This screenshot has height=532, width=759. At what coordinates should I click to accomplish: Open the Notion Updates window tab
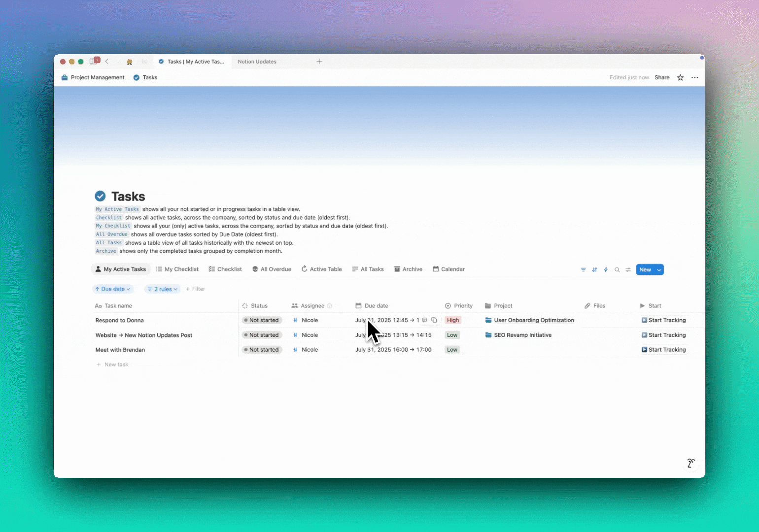point(257,62)
